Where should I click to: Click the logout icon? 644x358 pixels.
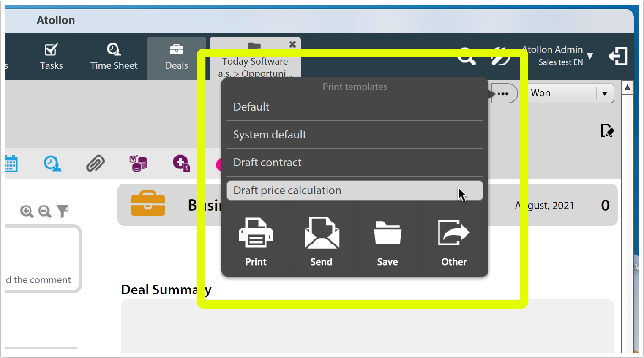[x=618, y=56]
